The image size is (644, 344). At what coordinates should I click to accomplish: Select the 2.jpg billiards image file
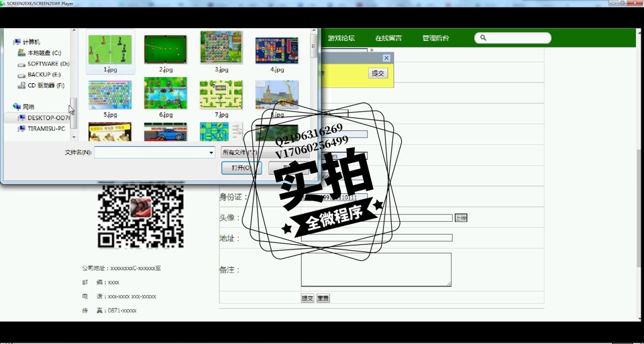(166, 50)
